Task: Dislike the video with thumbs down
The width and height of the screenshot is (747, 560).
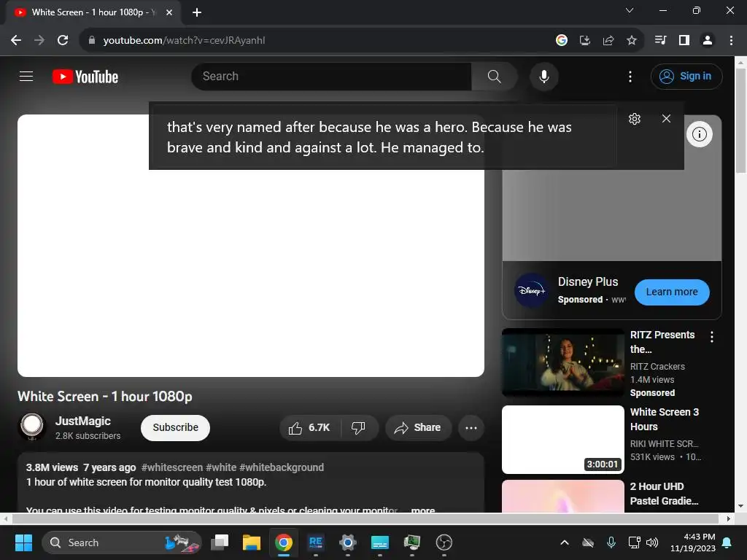Action: coord(358,427)
